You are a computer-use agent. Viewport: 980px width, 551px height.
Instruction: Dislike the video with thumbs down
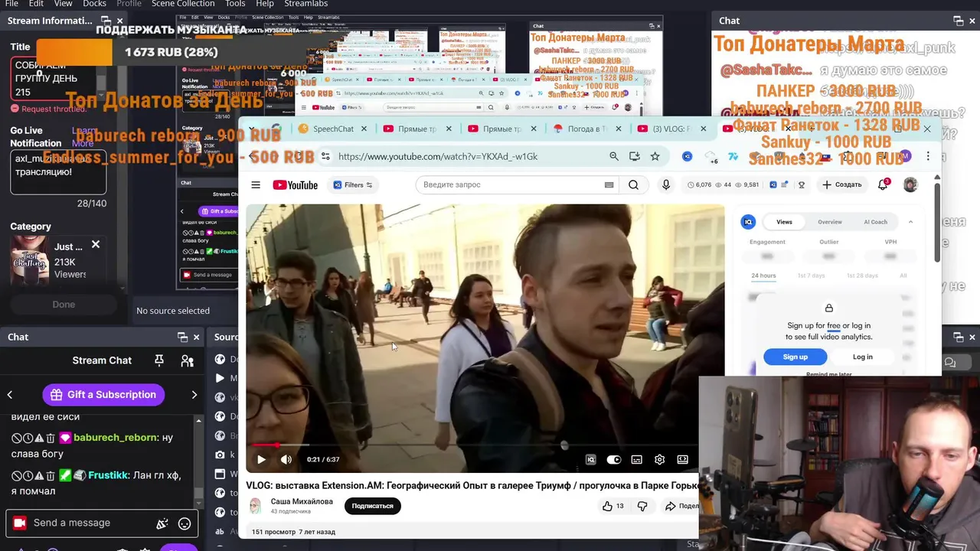[642, 506]
